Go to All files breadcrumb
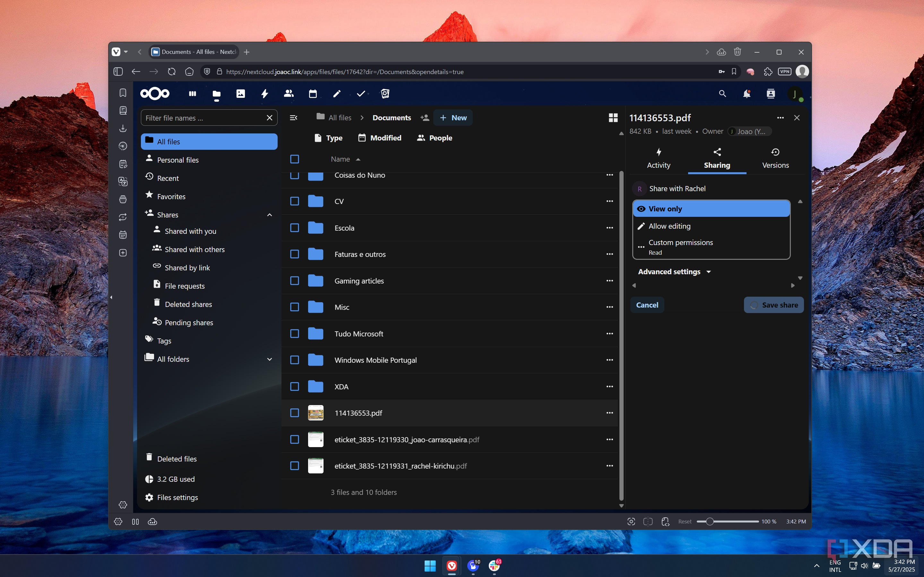Screen dimensions: 924x577 point(334,117)
